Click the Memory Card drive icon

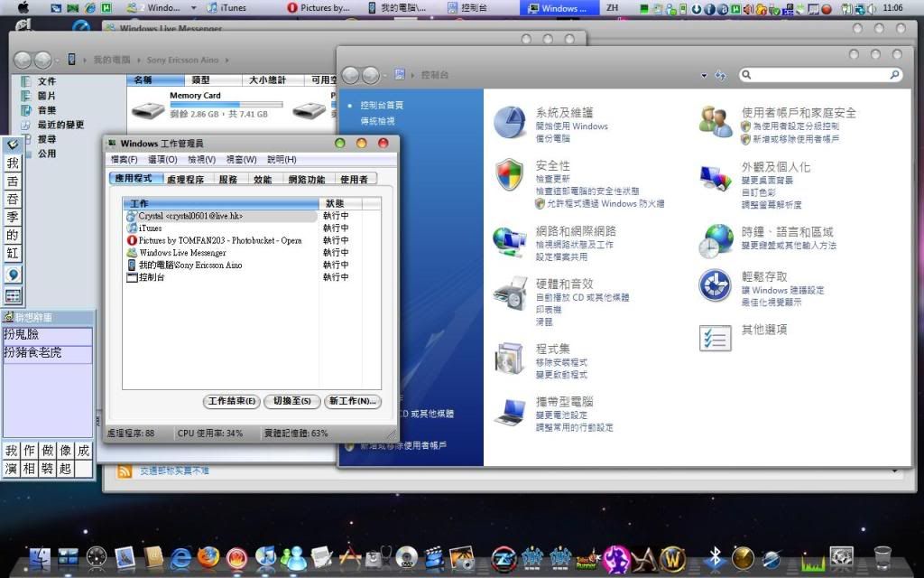149,109
